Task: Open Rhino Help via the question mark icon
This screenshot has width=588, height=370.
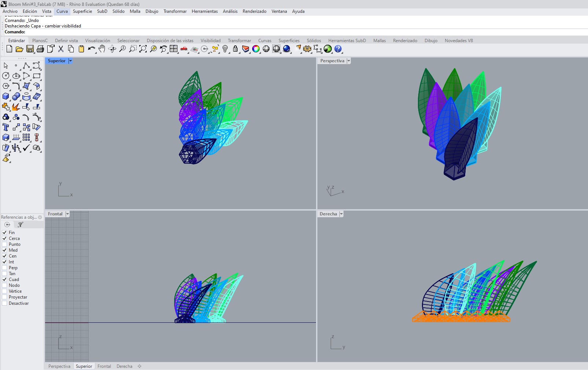Action: tap(338, 49)
